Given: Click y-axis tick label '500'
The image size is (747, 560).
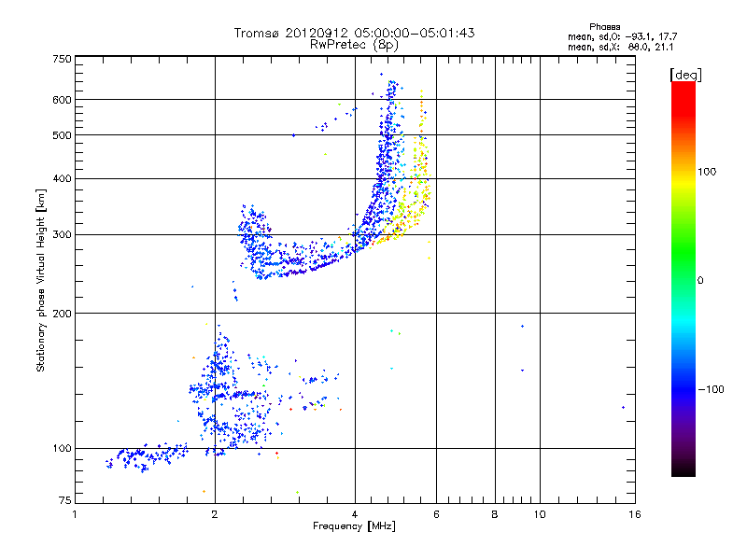Looking at the screenshot, I should (x=62, y=135).
